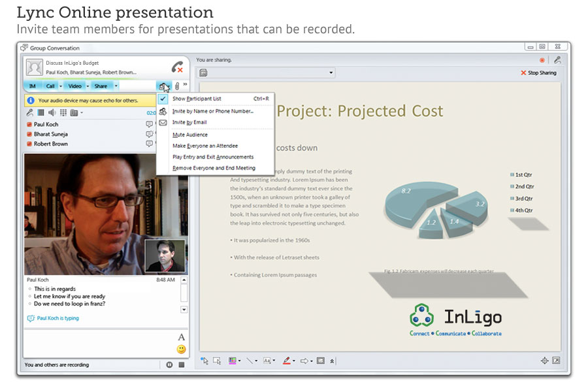Click the paperclip attachment icon

177,86
